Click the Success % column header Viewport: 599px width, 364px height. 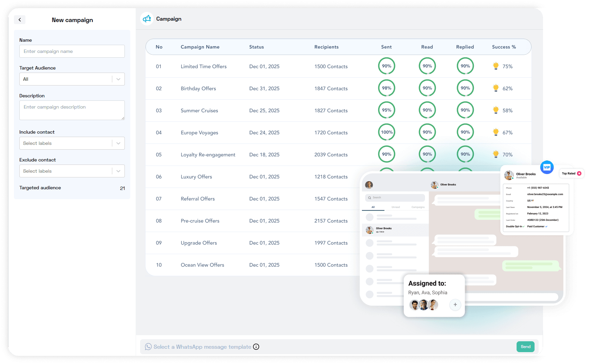tap(504, 47)
